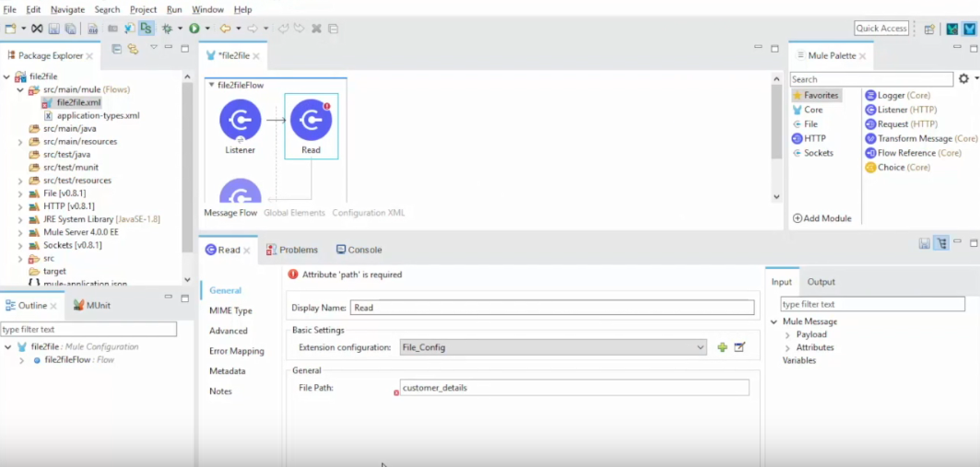Open the Mule Palette settings gear
Screen dimensions: 980x467
[963, 79]
